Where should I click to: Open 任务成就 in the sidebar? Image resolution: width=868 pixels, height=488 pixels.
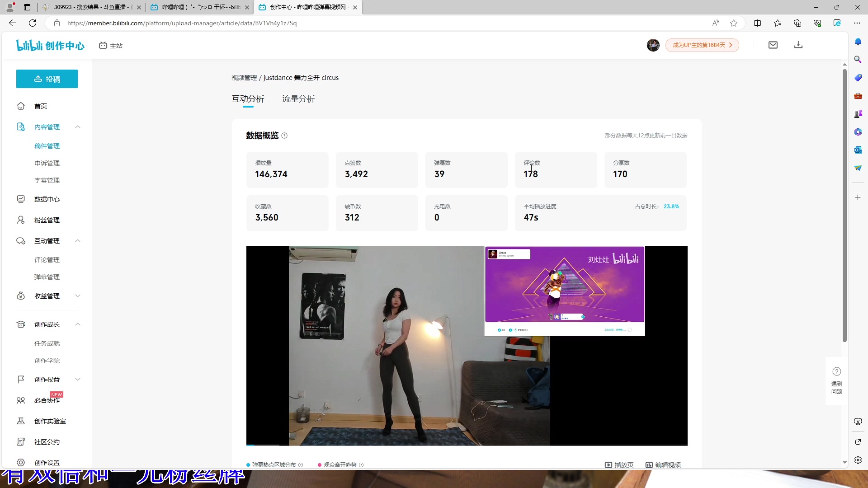47,343
